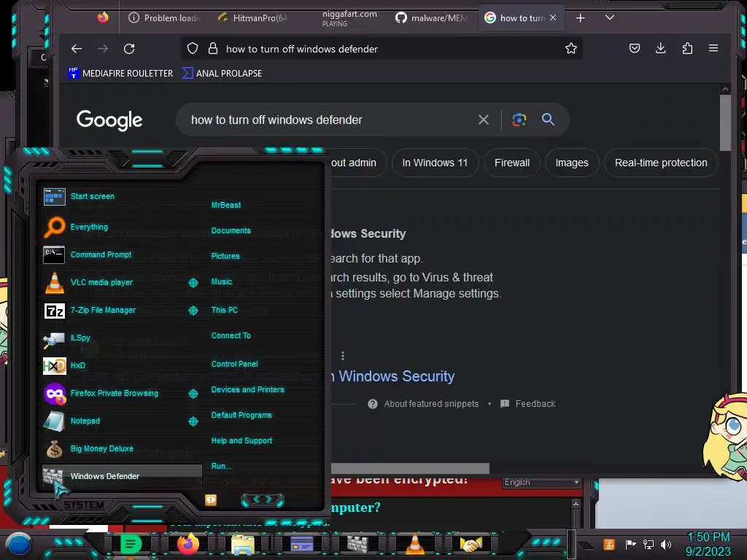The width and height of the screenshot is (747, 560).
Task: Open the Firefox hamburger application menu
Action: (x=713, y=48)
